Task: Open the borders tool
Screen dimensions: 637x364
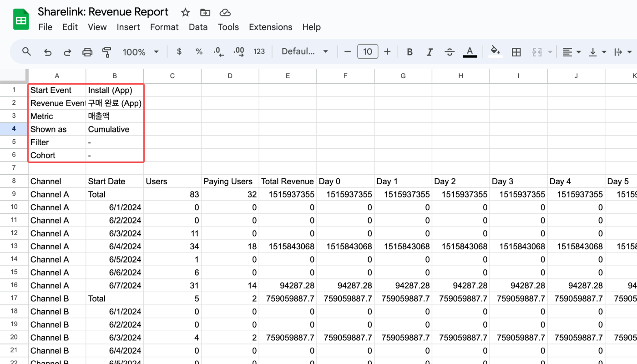Action: coord(516,52)
